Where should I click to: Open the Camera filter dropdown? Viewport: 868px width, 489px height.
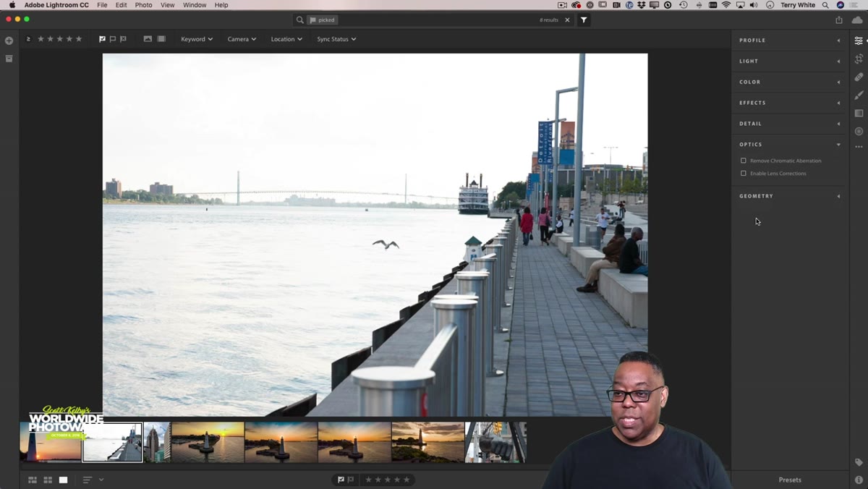click(x=242, y=39)
